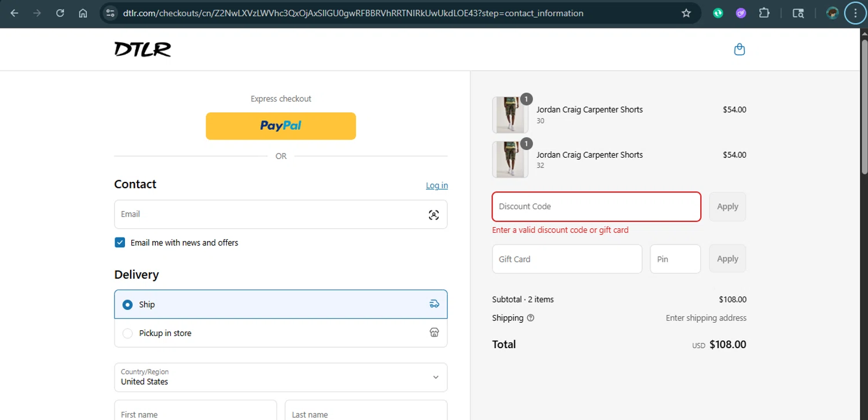
Task: Click the 'Contact' heading
Action: pos(135,184)
